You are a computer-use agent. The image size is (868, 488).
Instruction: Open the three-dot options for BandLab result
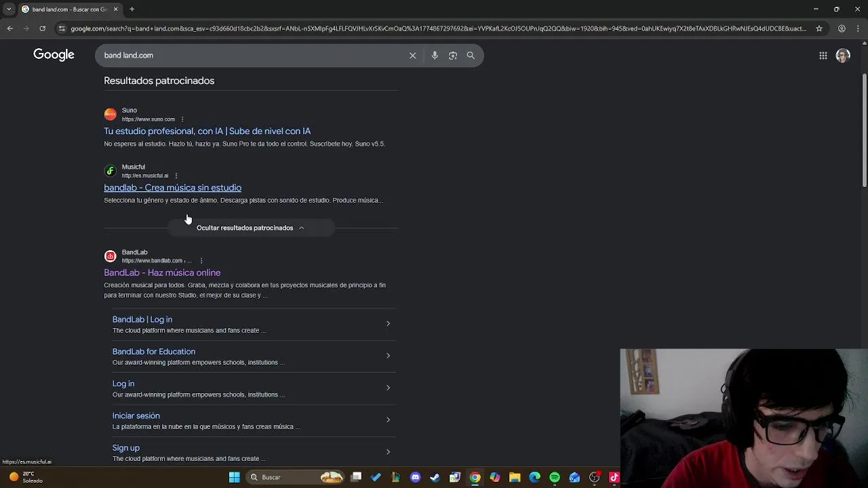point(201,260)
